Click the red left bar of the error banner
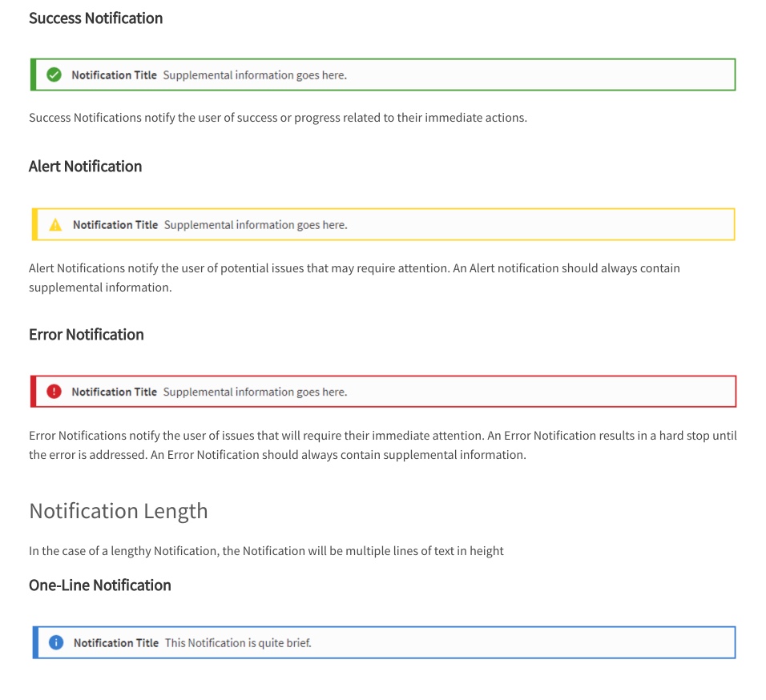Viewport: 766px width, 700px height. [x=32, y=392]
